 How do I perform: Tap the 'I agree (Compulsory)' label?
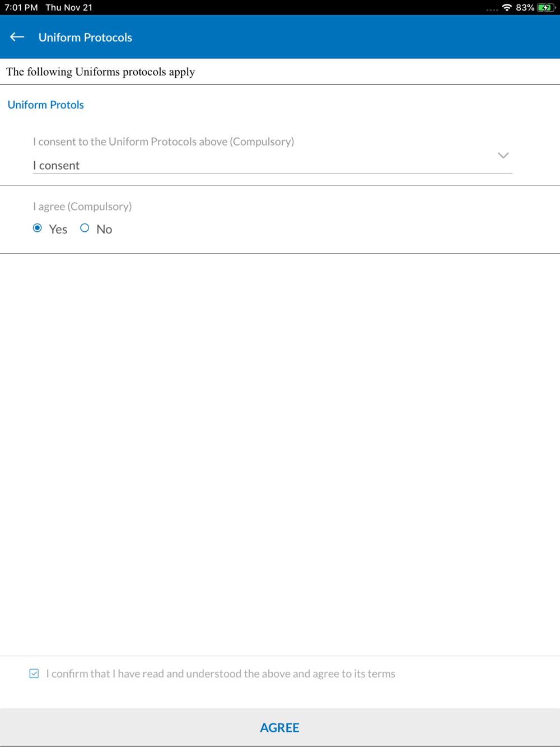click(82, 207)
